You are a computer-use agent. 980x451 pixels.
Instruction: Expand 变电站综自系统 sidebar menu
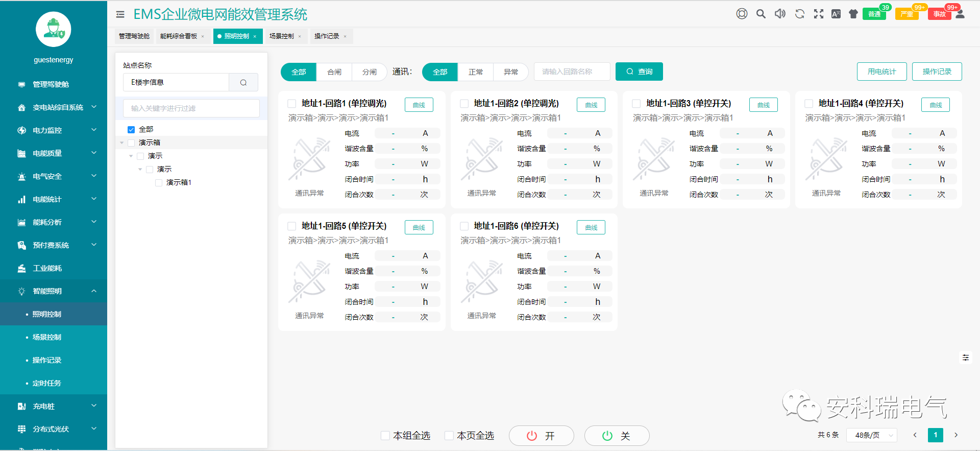[x=54, y=107]
